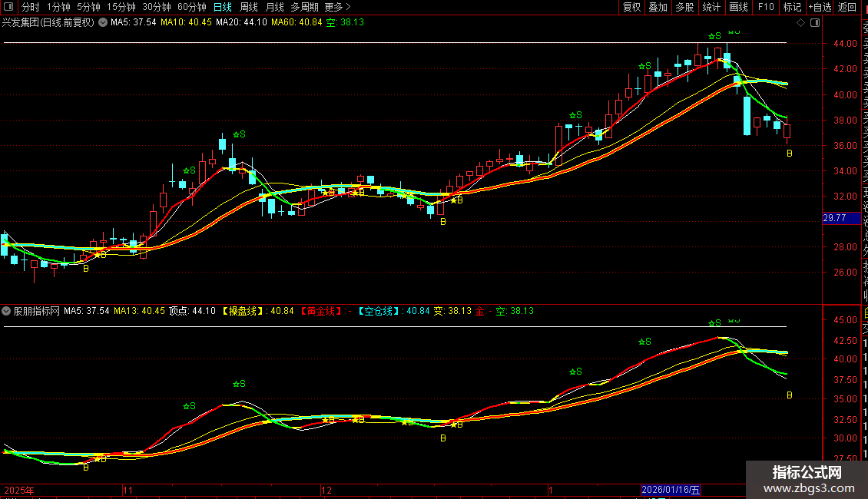Select the 1分钟 period tab
868x499 pixels.
58,7
